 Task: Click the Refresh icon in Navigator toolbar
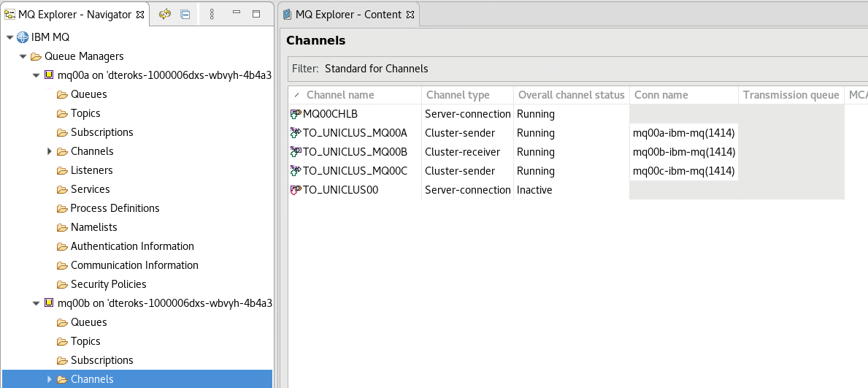pos(165,14)
